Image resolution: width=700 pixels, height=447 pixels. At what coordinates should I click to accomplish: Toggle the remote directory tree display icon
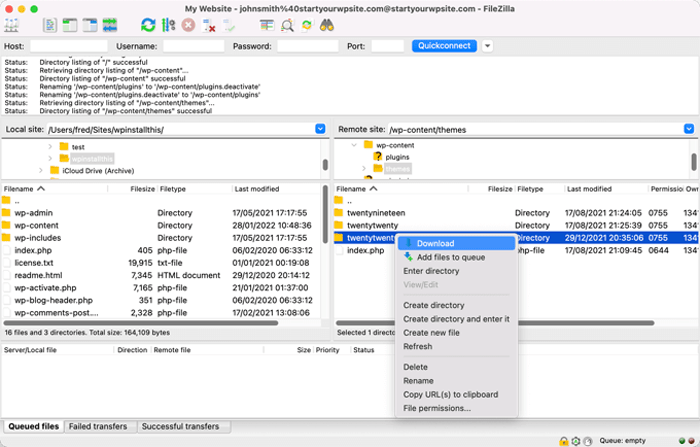click(x=90, y=25)
